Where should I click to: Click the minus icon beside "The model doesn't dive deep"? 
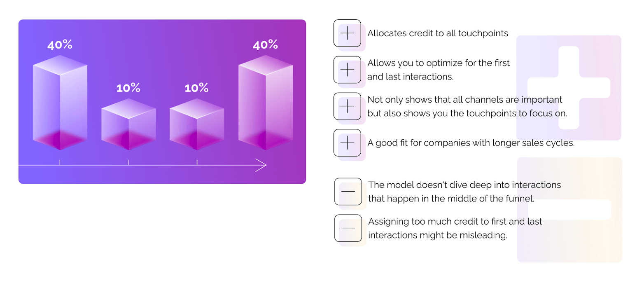(x=348, y=192)
